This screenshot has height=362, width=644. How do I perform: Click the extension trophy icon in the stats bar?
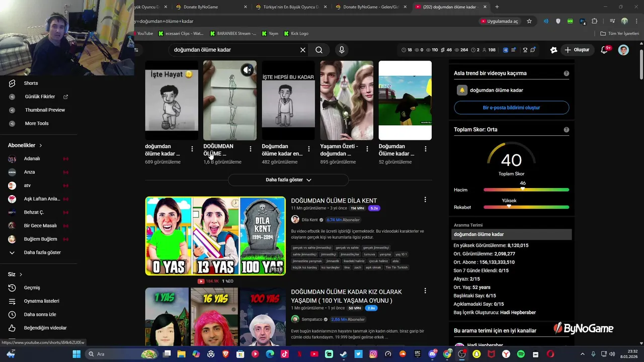[x=525, y=50]
